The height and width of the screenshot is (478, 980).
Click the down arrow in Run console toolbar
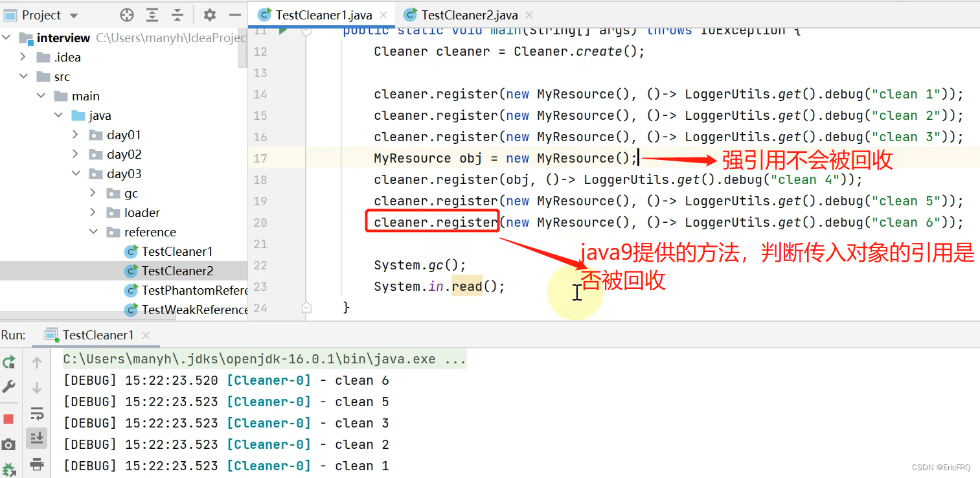[x=37, y=388]
